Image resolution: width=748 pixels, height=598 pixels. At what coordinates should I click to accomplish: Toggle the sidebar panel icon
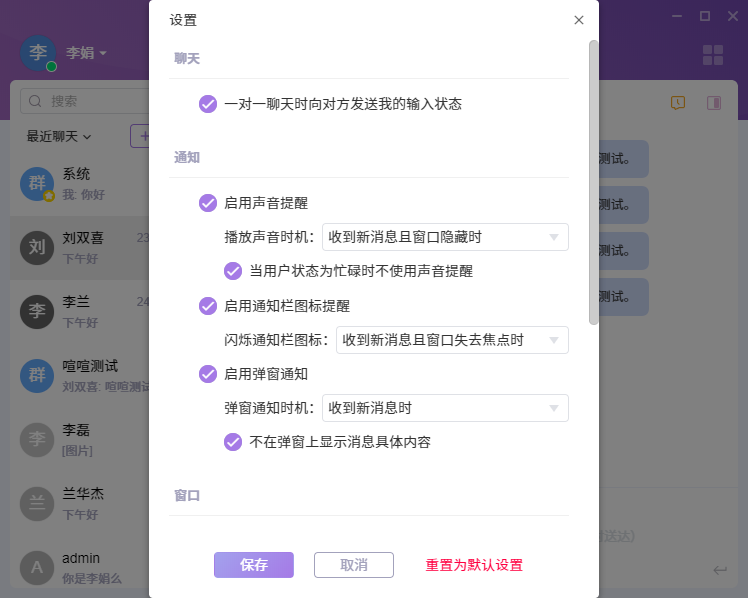[x=714, y=102]
